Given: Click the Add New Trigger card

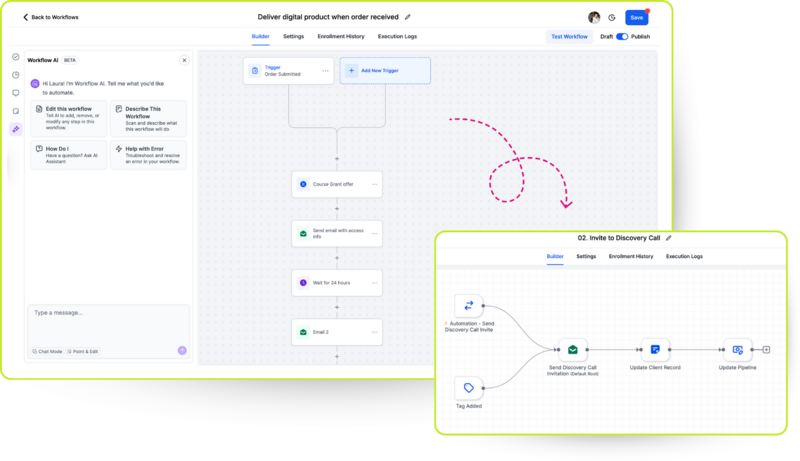Looking at the screenshot, I should [x=385, y=70].
